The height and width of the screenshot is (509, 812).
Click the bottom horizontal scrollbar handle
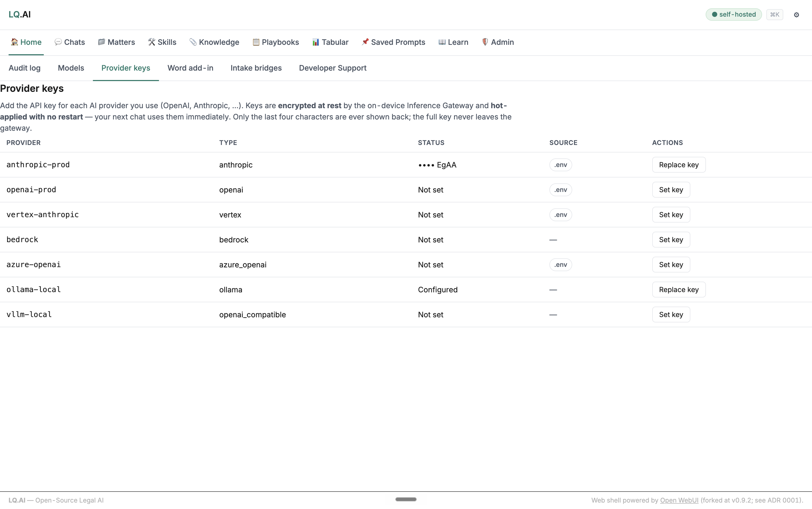click(x=406, y=499)
